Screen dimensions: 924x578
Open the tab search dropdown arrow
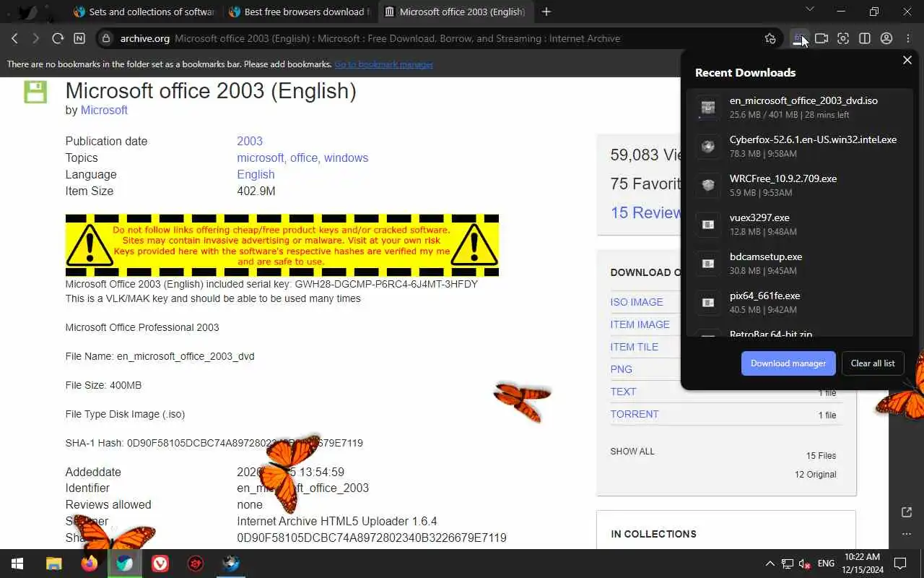click(x=809, y=9)
